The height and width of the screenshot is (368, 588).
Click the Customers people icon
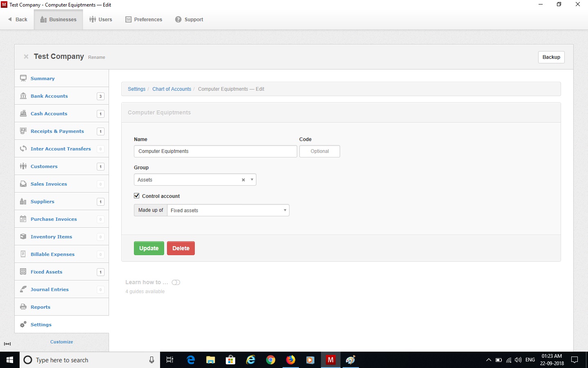[x=23, y=166]
